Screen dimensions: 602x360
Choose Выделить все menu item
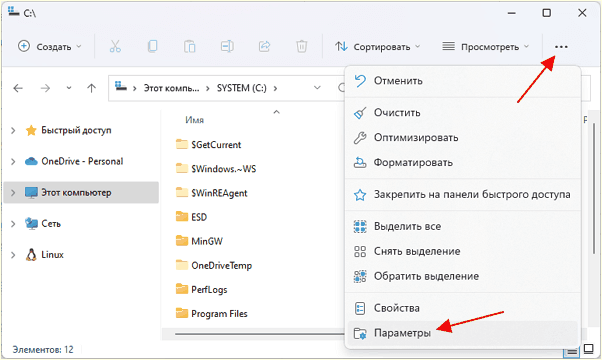(x=463, y=226)
